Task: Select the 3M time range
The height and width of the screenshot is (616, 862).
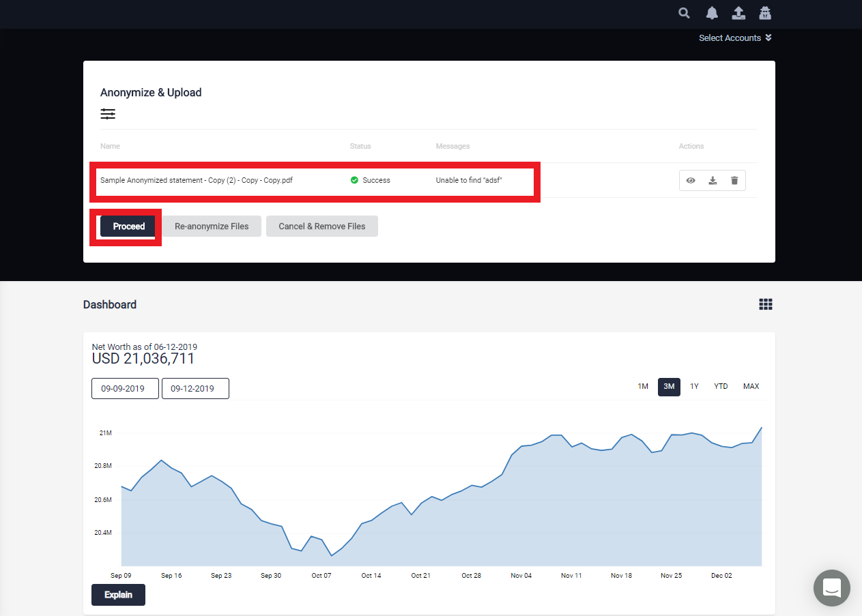Action: (669, 387)
